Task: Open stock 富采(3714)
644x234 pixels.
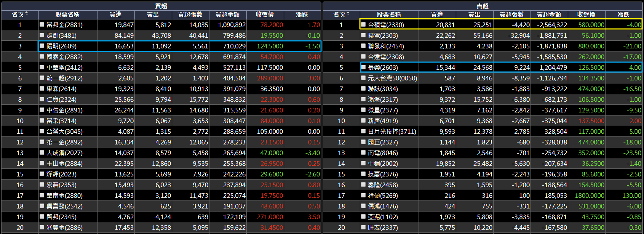Action: point(61,121)
